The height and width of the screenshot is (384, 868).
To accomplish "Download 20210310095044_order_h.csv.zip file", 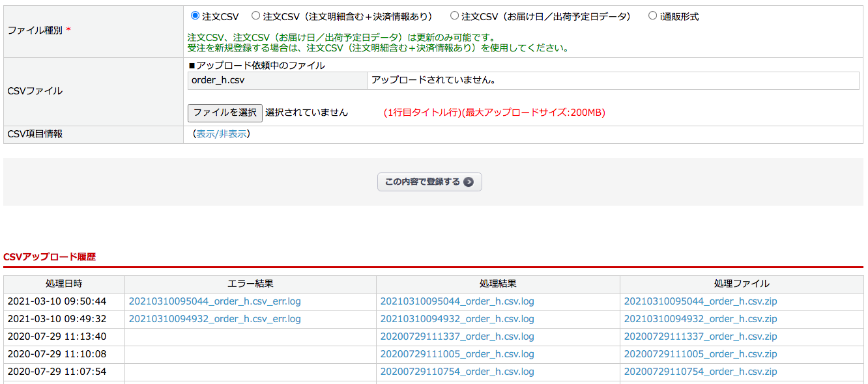I will 701,301.
